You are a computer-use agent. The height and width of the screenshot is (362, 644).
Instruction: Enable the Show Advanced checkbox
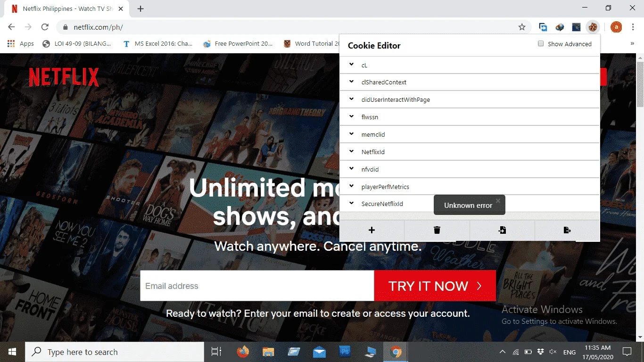click(541, 43)
